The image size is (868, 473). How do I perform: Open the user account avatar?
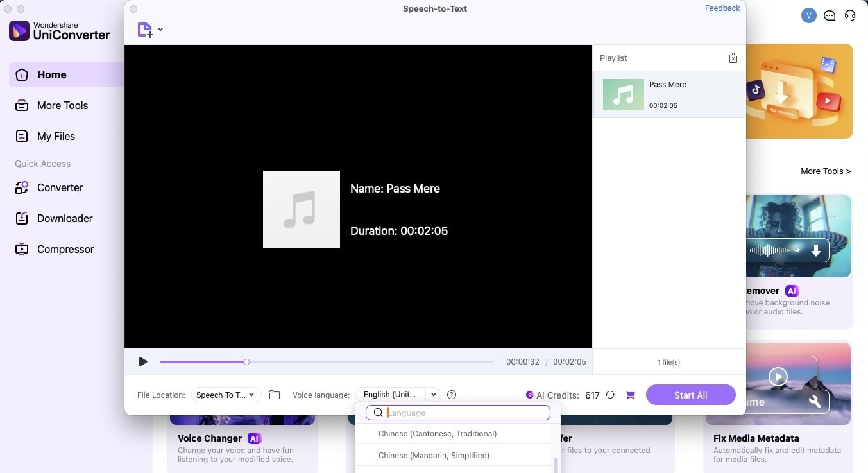(x=808, y=15)
